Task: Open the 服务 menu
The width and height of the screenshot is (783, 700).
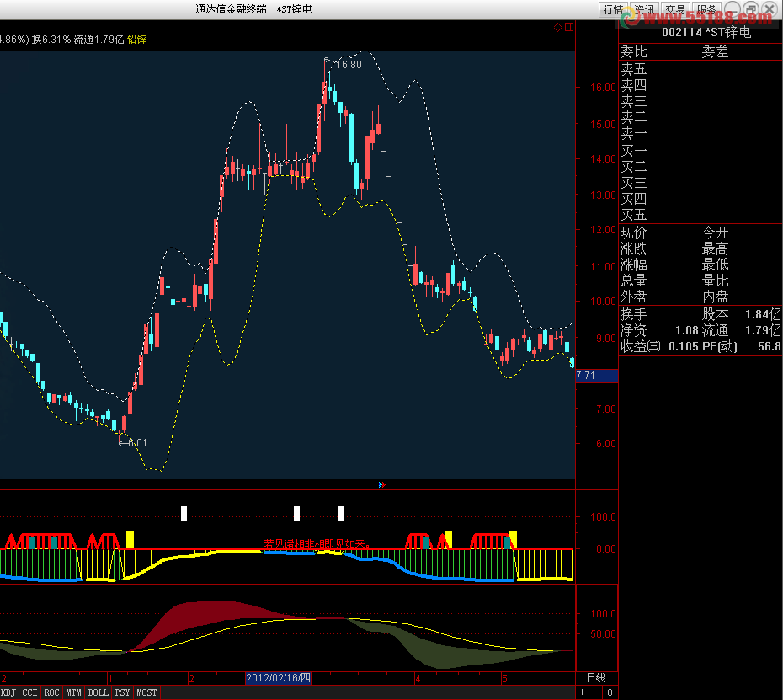Action: pyautogui.click(x=706, y=9)
